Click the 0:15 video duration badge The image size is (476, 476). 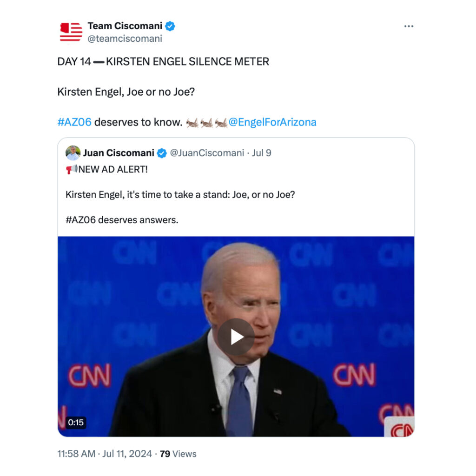(x=76, y=423)
